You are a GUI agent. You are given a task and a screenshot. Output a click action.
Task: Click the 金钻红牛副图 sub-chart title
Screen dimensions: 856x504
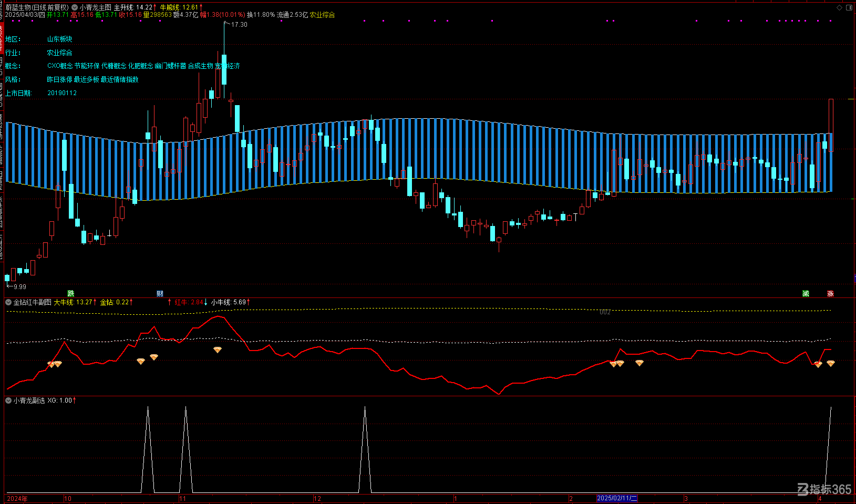coord(32,302)
